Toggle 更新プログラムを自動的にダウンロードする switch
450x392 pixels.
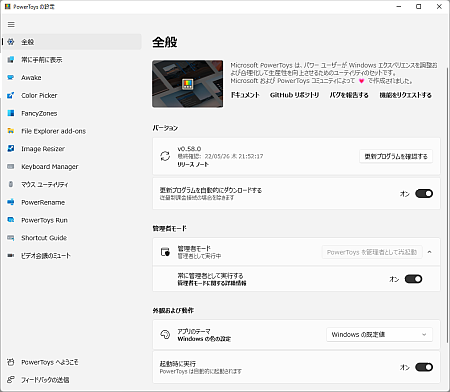tap(424, 193)
